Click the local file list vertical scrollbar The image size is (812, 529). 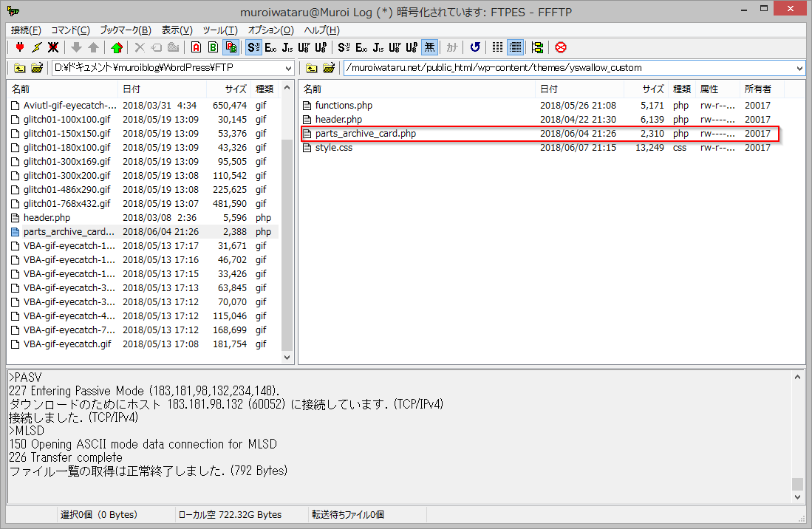click(287, 222)
